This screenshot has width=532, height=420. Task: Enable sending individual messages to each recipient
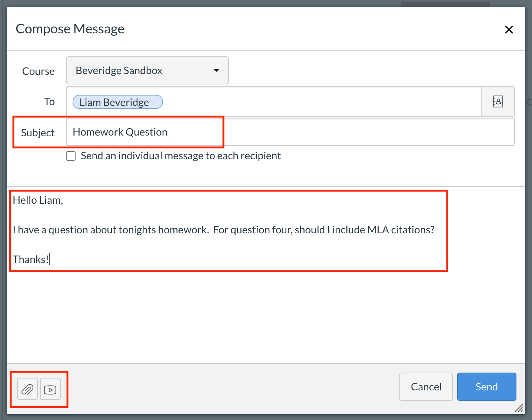click(70, 156)
